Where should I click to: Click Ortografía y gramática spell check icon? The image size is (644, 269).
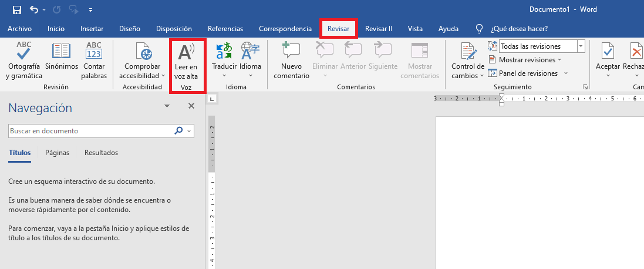pos(24,53)
